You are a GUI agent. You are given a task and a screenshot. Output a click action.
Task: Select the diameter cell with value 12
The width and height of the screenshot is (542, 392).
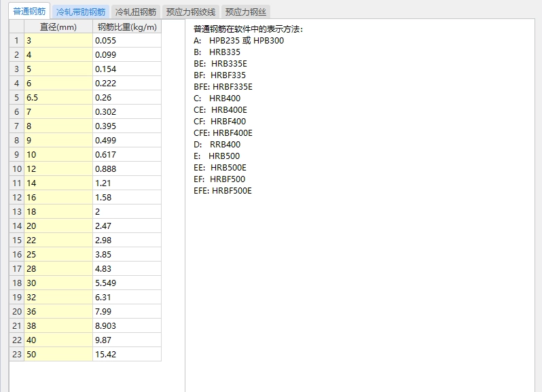pos(58,168)
